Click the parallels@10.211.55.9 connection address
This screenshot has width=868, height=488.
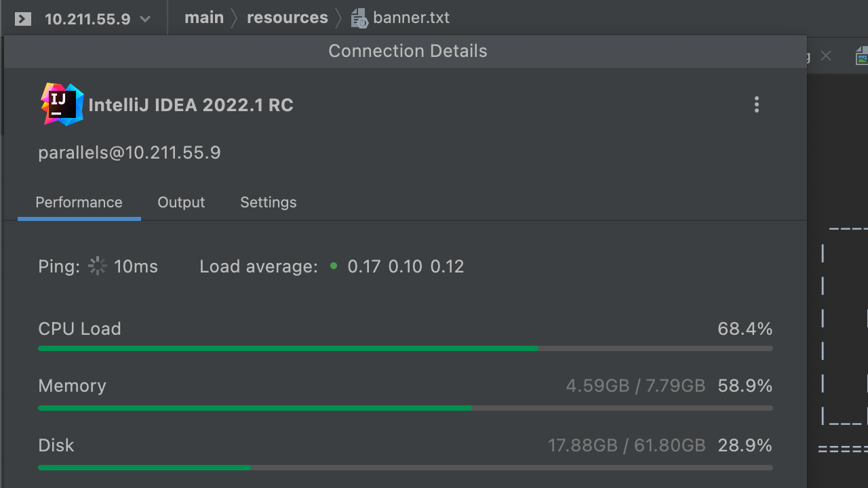pos(130,152)
